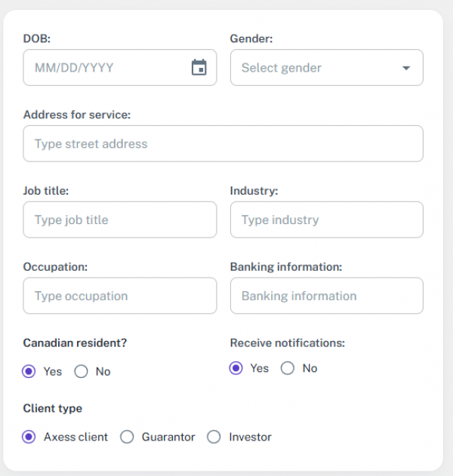Focus the Banking information input
This screenshot has width=453, height=476.
coord(326,296)
